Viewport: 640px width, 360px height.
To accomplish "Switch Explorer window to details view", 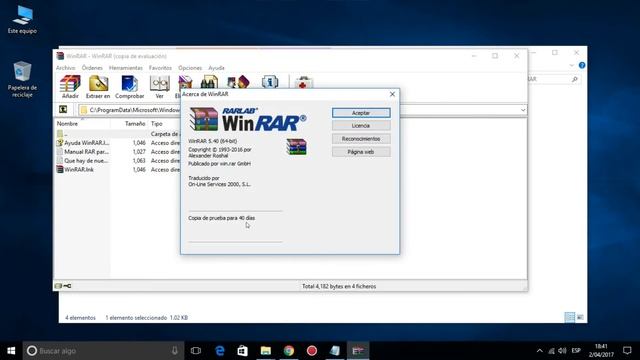I will (570, 317).
